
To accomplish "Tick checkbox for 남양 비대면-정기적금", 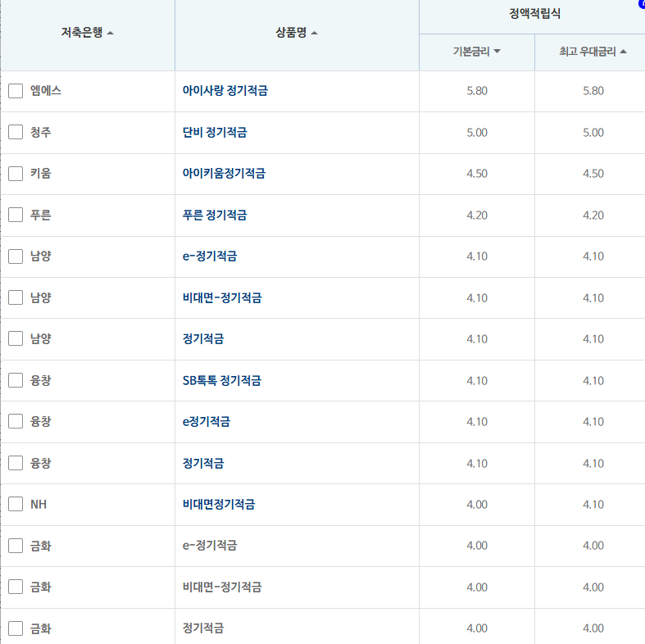I will tap(16, 297).
